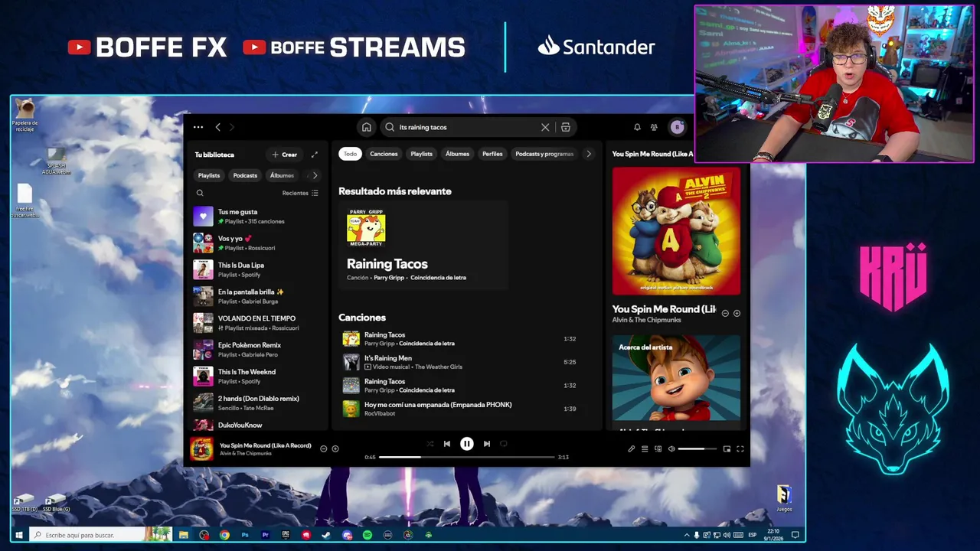Open the Epic Pokémon Remix playlist

pyautogui.click(x=257, y=350)
